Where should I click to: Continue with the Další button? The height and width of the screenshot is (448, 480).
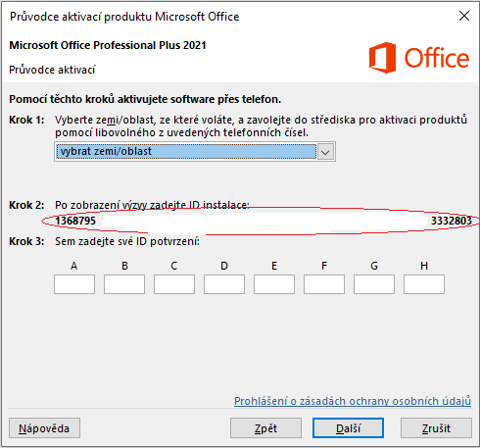pyautogui.click(x=348, y=428)
